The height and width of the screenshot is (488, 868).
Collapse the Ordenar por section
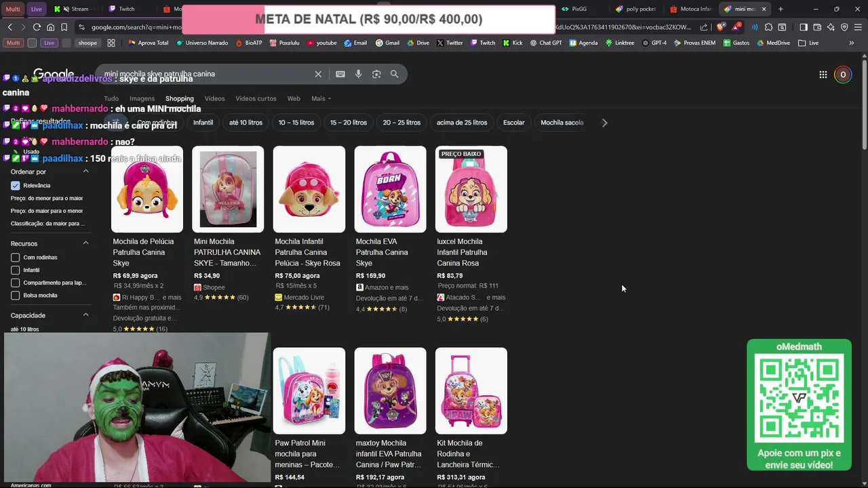[85, 171]
